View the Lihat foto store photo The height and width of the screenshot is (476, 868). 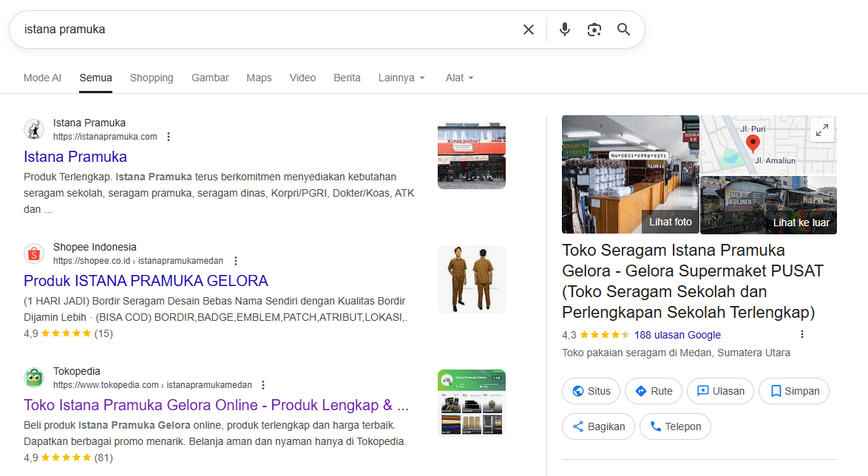pyautogui.click(x=630, y=174)
